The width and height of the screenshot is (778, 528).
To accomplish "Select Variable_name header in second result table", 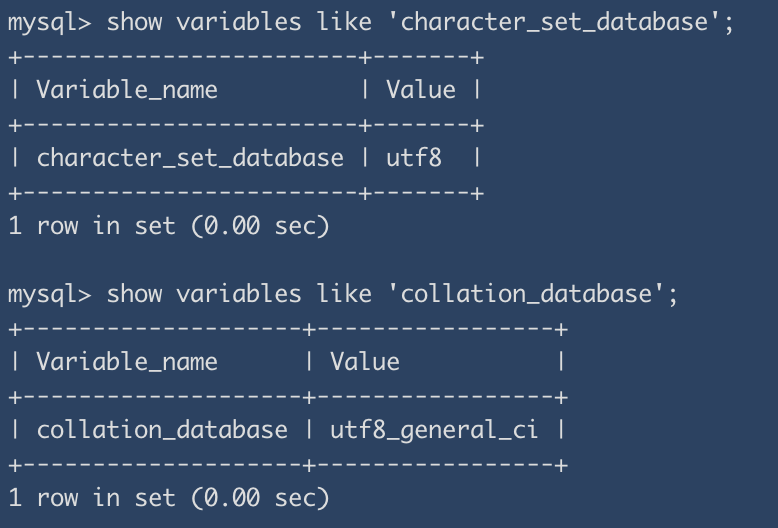I will pyautogui.click(x=127, y=362).
